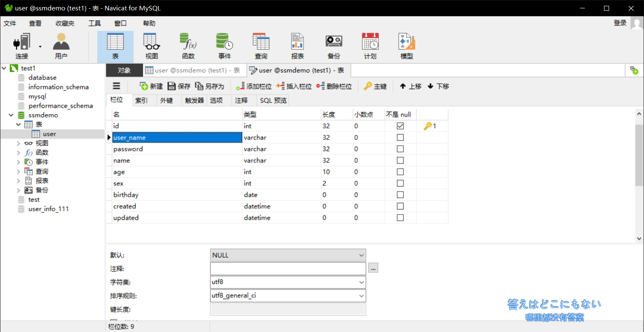Move field up with 上移

pos(410,86)
